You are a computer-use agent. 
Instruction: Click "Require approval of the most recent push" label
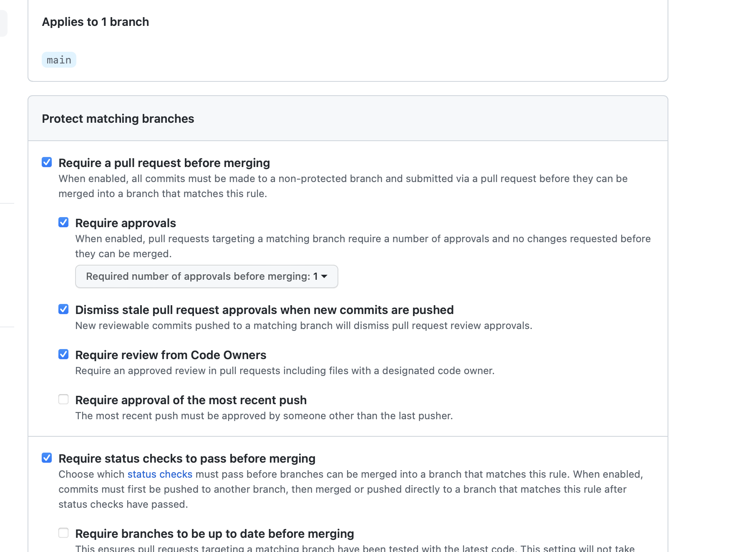coord(190,400)
